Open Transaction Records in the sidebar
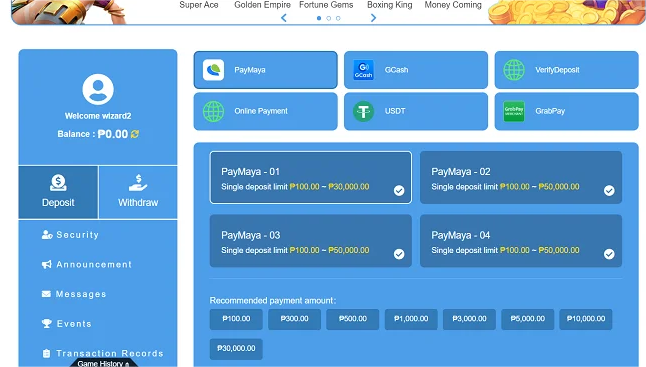This screenshot has width=646, height=367. 103,353
